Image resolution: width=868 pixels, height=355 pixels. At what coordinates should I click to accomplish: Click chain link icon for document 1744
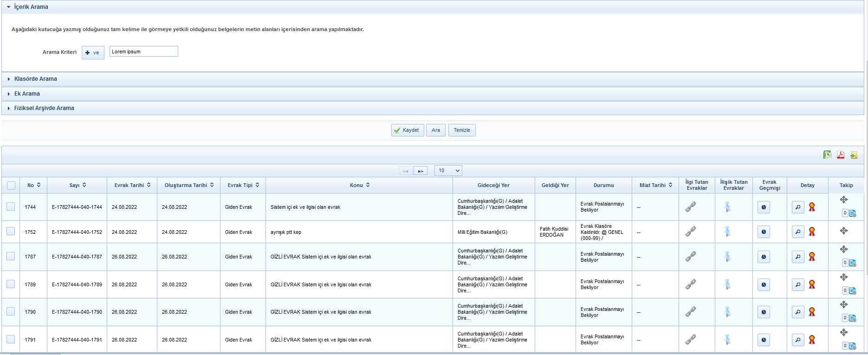click(x=691, y=207)
